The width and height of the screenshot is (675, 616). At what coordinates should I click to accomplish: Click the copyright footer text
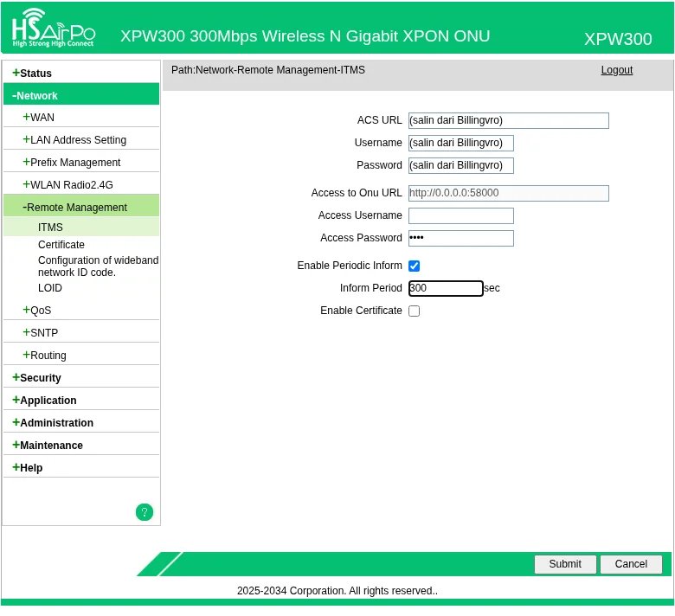click(x=337, y=590)
